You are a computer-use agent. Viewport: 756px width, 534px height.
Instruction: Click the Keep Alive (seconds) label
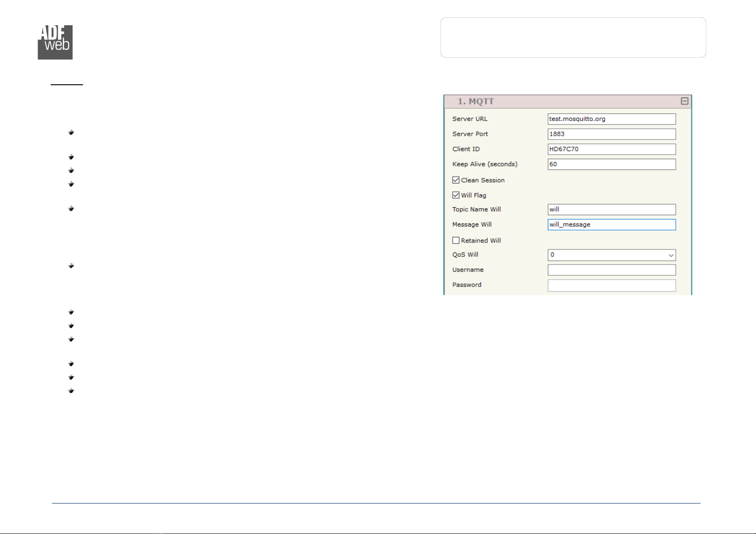485,164
